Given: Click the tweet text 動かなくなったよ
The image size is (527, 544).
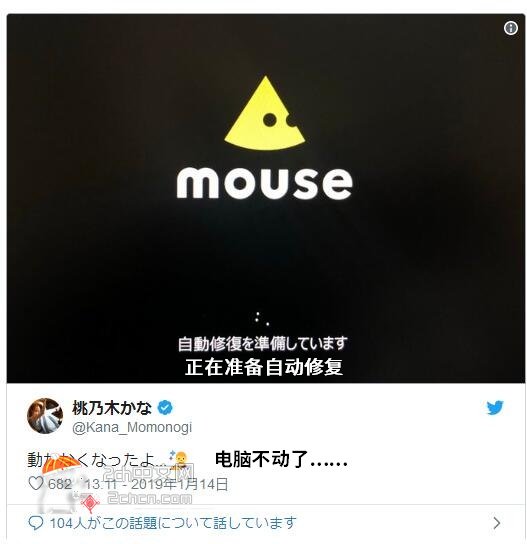Looking at the screenshot, I should pos(96,460).
